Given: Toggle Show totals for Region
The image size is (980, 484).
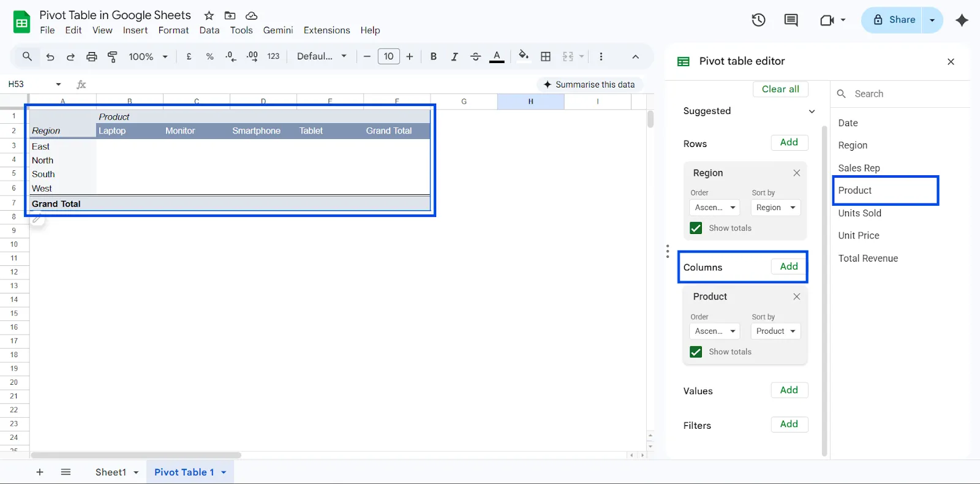Looking at the screenshot, I should tap(696, 228).
